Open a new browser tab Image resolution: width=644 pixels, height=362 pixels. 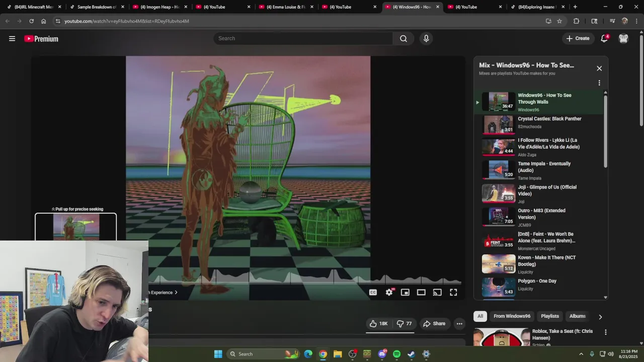[575, 7]
